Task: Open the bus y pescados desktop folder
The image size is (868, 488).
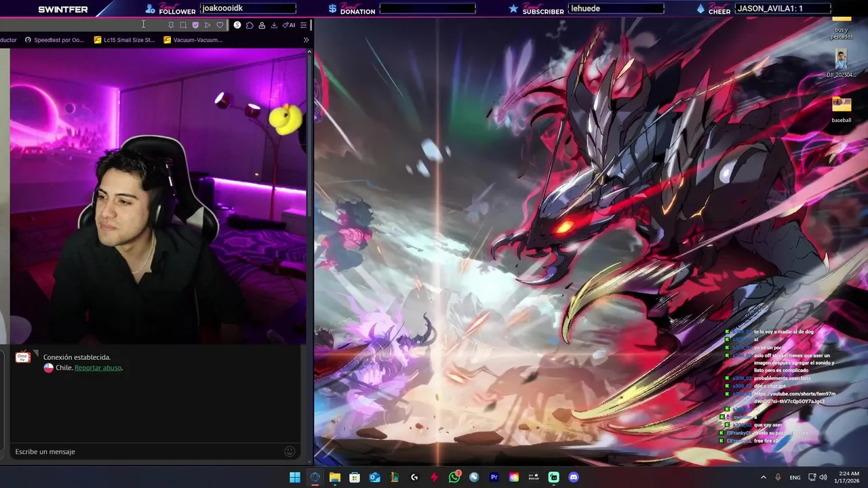Action: pos(842,27)
